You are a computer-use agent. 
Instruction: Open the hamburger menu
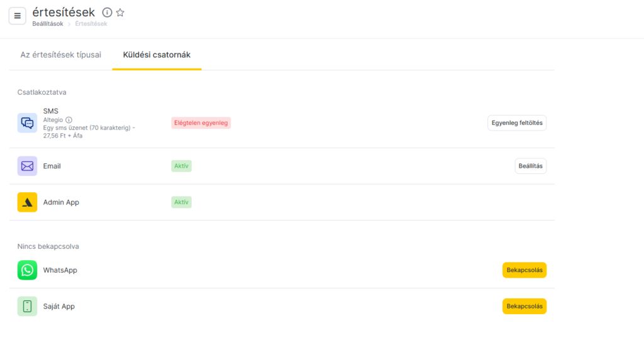click(x=17, y=16)
